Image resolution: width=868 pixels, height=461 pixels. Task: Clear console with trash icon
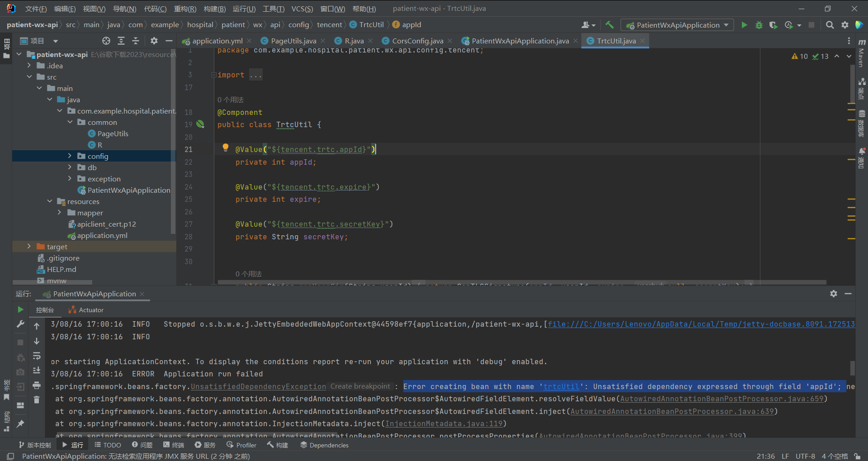coord(37,399)
